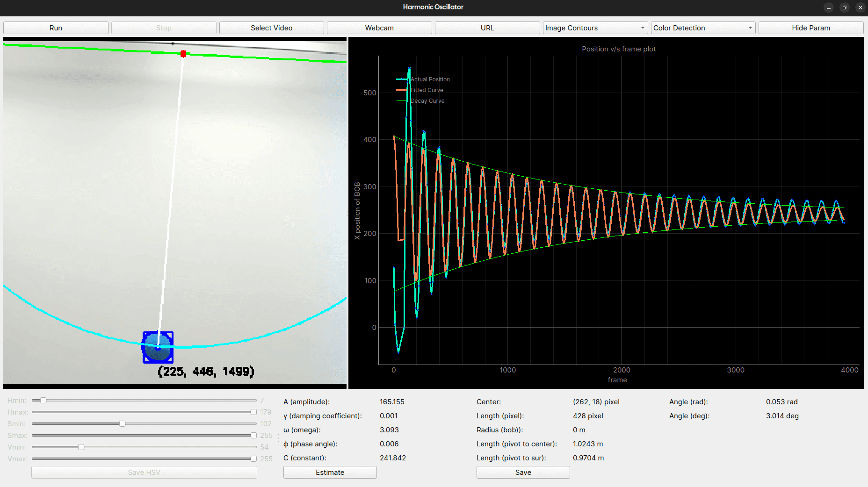This screenshot has height=487, width=868.
Task: Open the Color Detection dropdown
Action: (x=702, y=28)
